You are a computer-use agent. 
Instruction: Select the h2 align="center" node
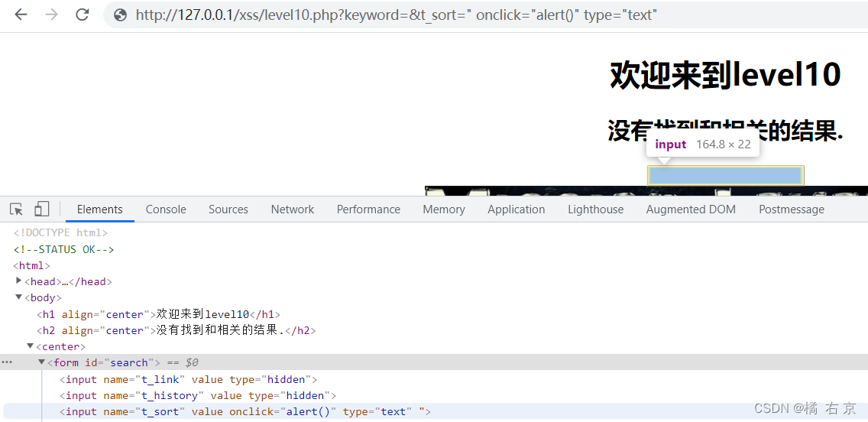pos(176,330)
